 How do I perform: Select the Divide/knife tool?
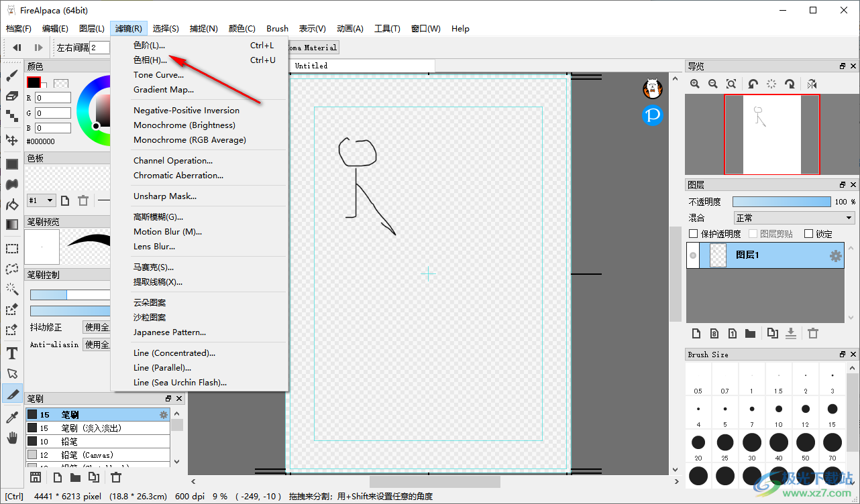point(12,393)
